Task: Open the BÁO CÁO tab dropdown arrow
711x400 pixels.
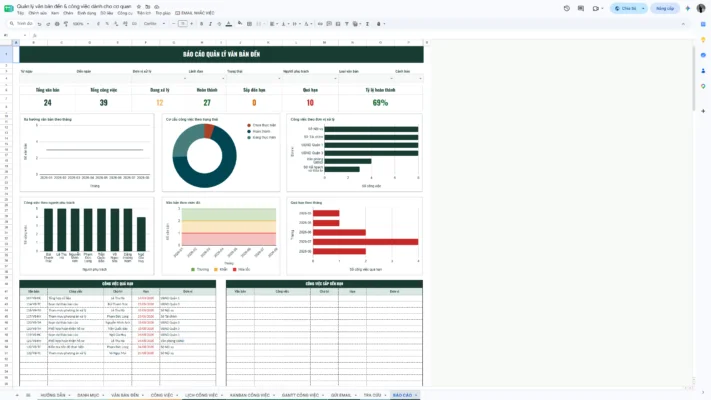Action: 416,395
